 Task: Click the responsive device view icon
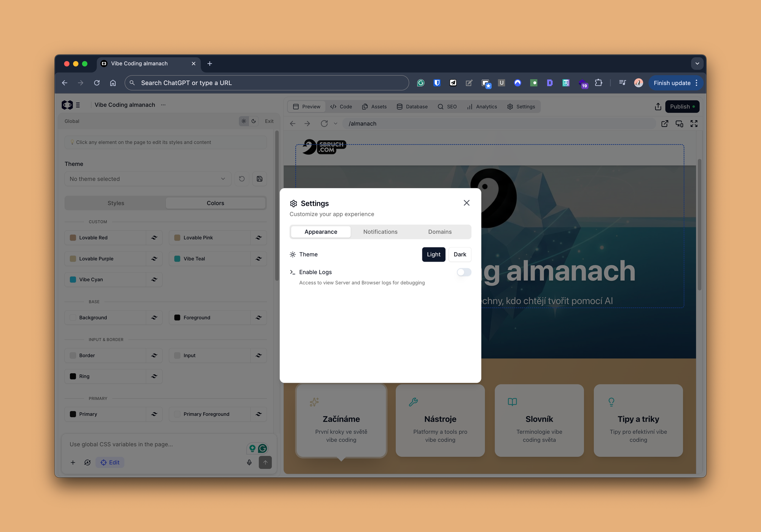click(x=679, y=124)
